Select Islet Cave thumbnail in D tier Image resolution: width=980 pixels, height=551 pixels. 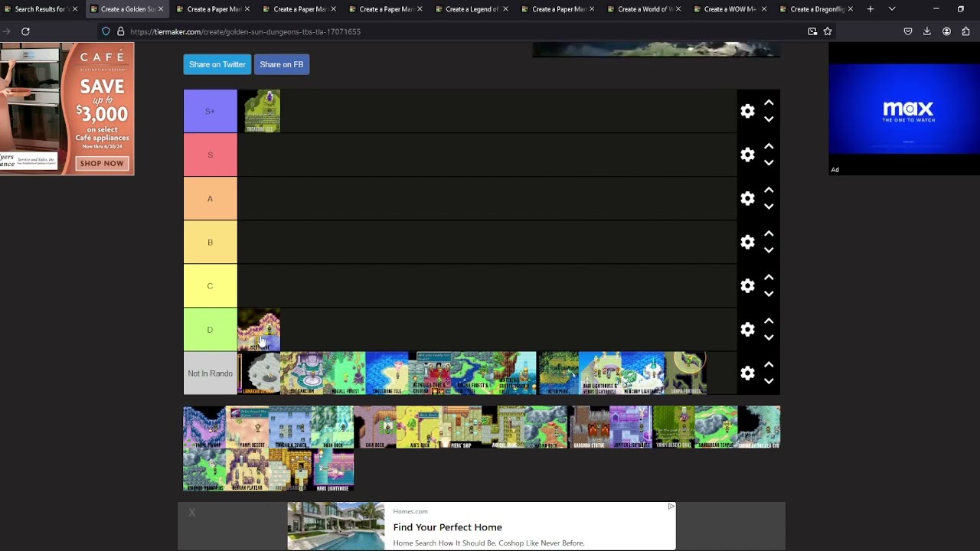259,329
